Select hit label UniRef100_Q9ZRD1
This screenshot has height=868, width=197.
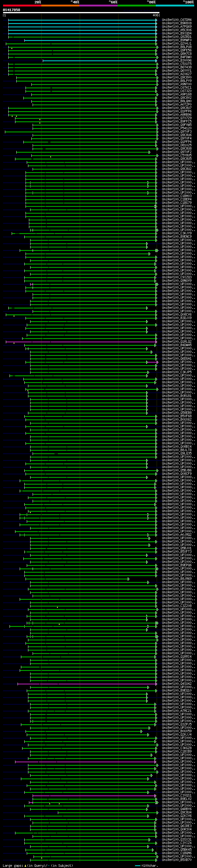[176, 37]
